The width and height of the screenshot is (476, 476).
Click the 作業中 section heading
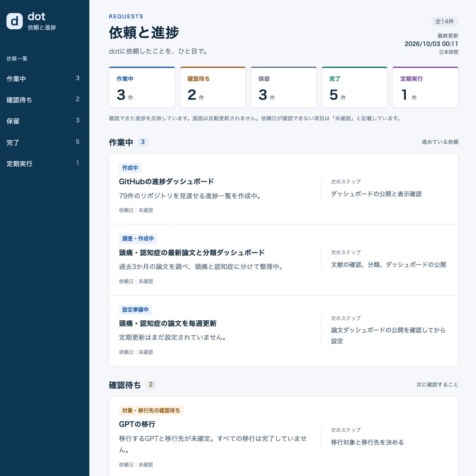tap(121, 142)
